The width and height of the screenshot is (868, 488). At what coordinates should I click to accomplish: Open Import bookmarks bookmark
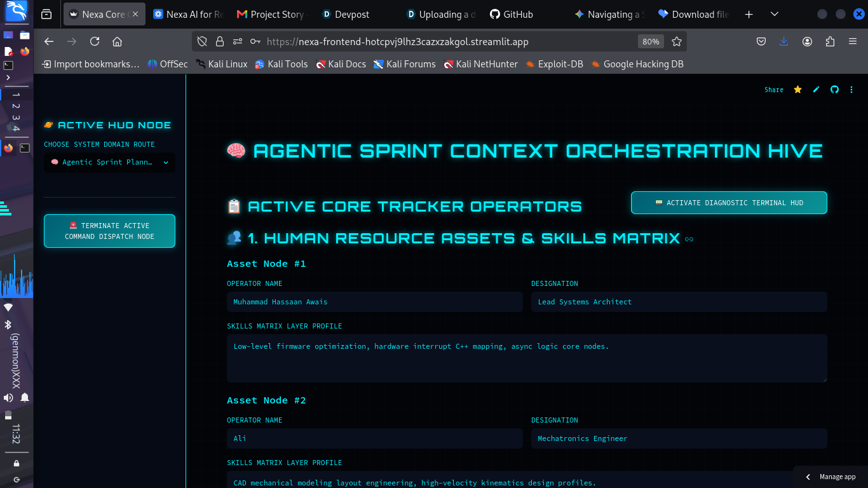(x=90, y=64)
